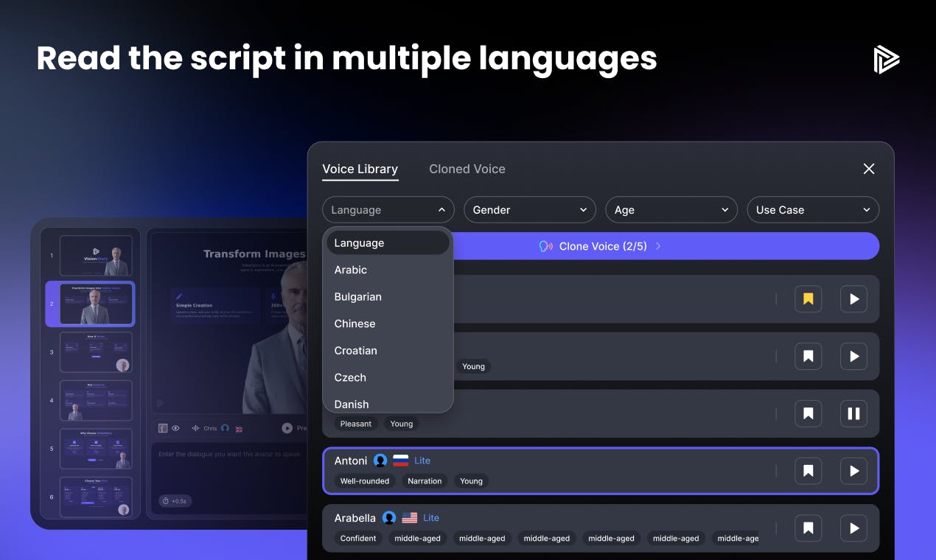The image size is (936, 560).
Task: Open the Use Case dropdown
Action: (x=813, y=210)
